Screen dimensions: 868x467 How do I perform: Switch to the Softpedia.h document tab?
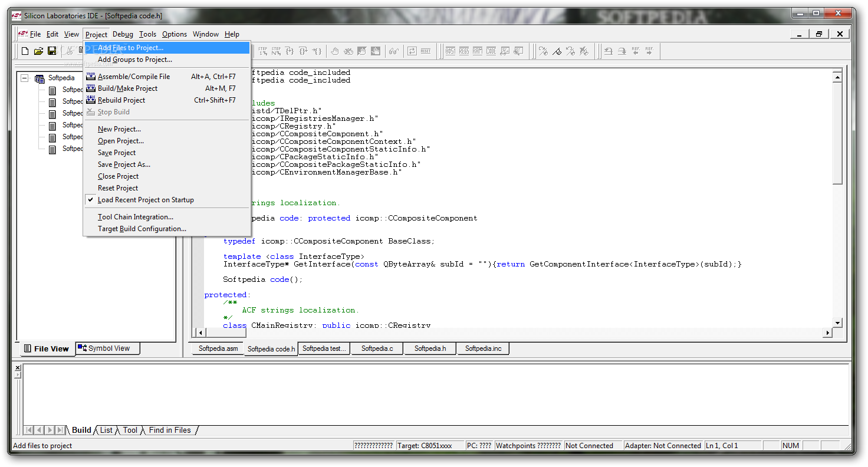[430, 348]
